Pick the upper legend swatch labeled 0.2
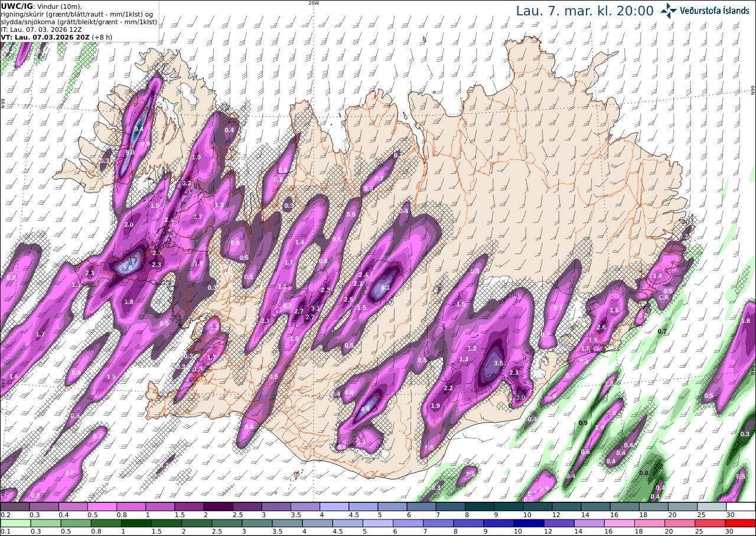Viewport: 756px width, 536px height. click(15, 506)
